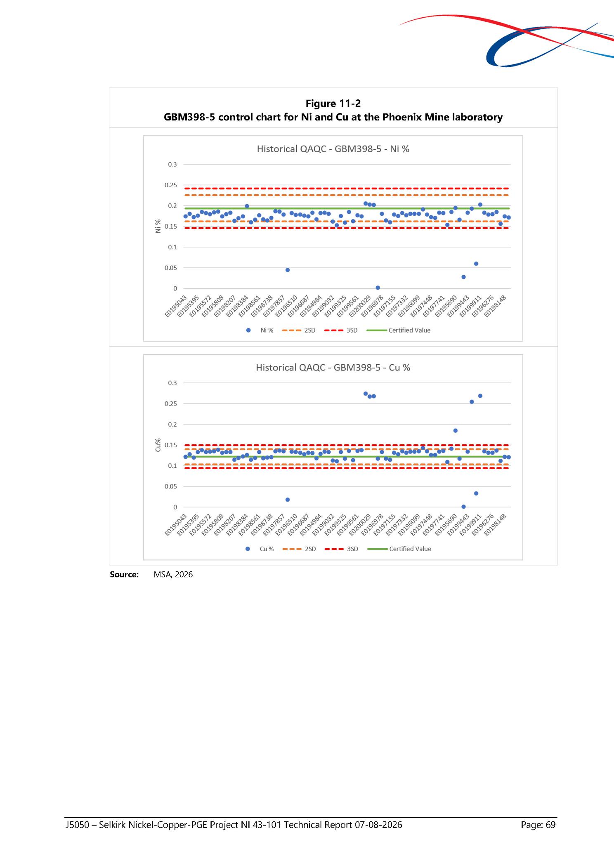Click "0.1" on the Ni chart y-axis
The height and width of the screenshot is (868, 614).
[172, 247]
